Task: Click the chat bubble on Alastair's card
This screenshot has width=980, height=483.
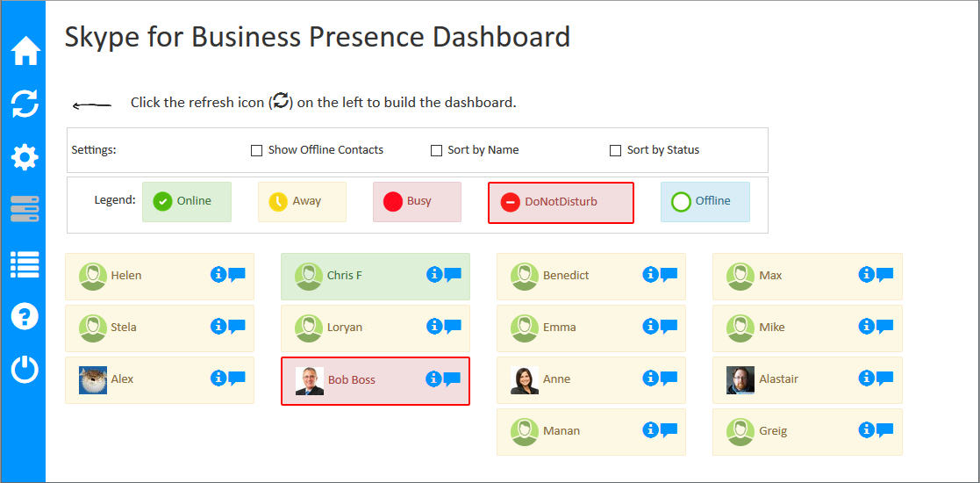Action: coord(884,378)
